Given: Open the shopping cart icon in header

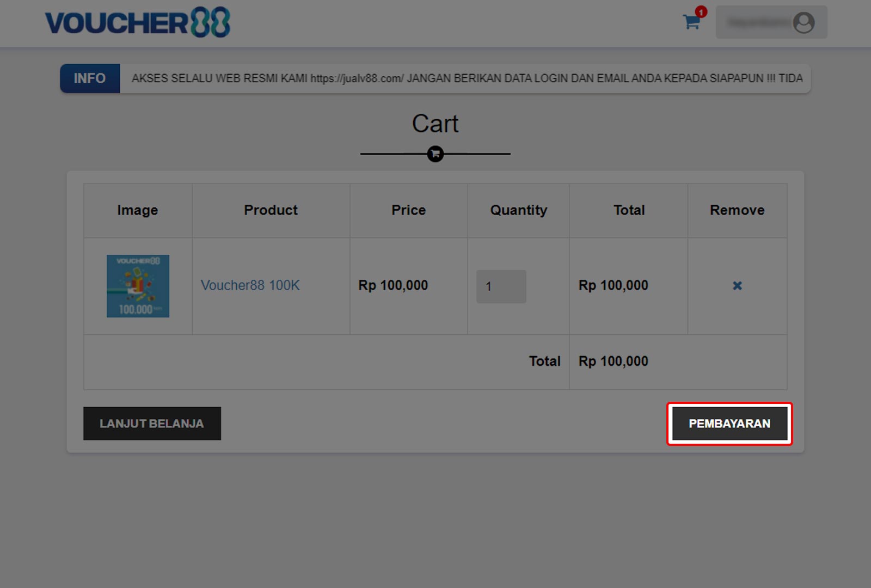Looking at the screenshot, I should 691,23.
